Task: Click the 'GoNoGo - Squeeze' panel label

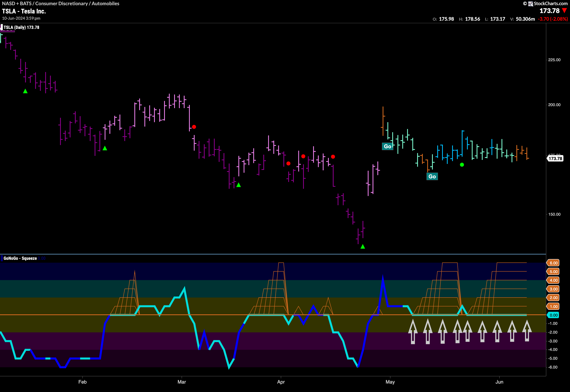Action: click(x=20, y=258)
